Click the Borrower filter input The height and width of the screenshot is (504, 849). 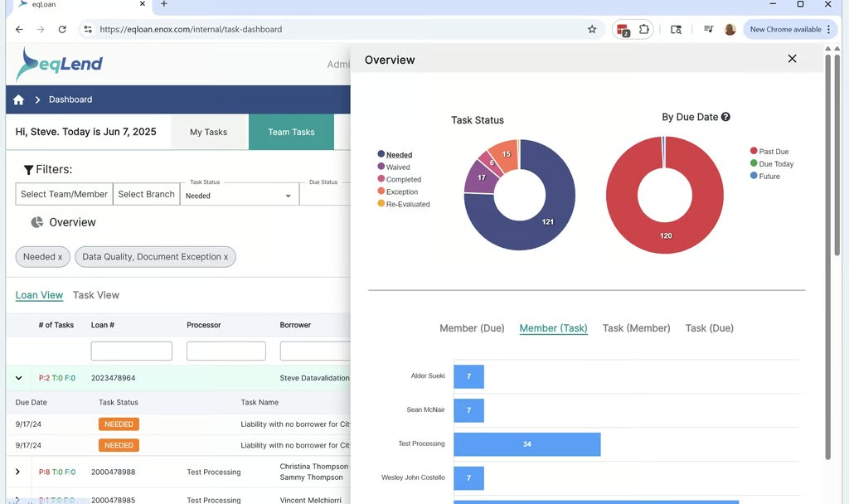315,351
